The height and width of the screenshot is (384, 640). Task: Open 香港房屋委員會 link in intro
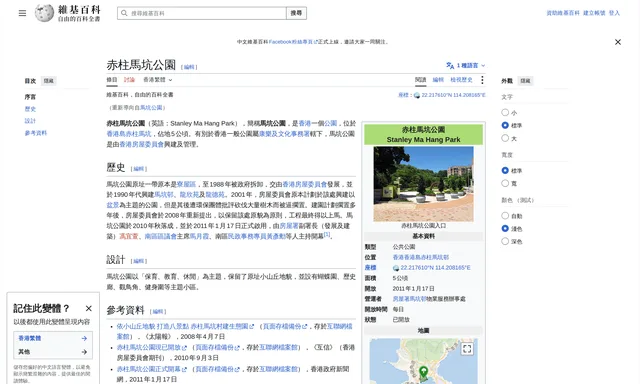(x=142, y=144)
